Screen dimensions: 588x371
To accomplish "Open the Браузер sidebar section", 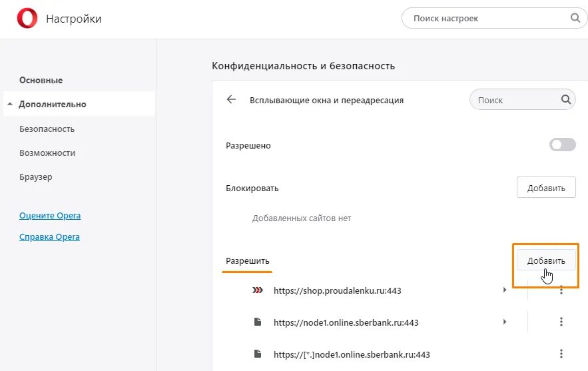I will tap(36, 177).
